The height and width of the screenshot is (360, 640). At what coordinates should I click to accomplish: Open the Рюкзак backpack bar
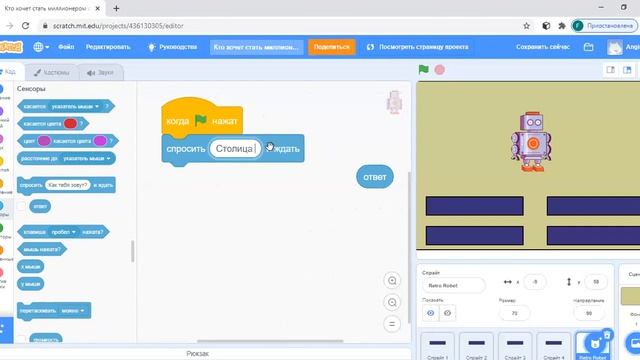coord(198,354)
